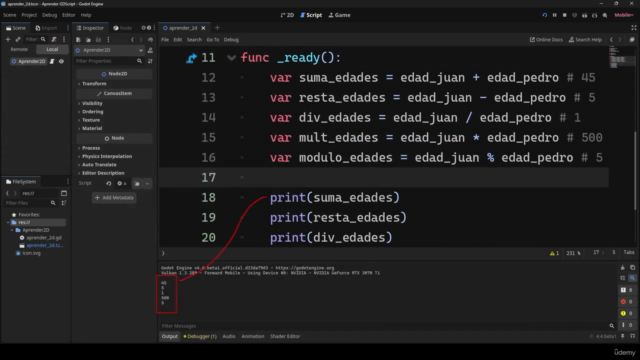Toggle visibility of warning messages in Output
Screen dimensions: 640x360
click(x=627, y=313)
